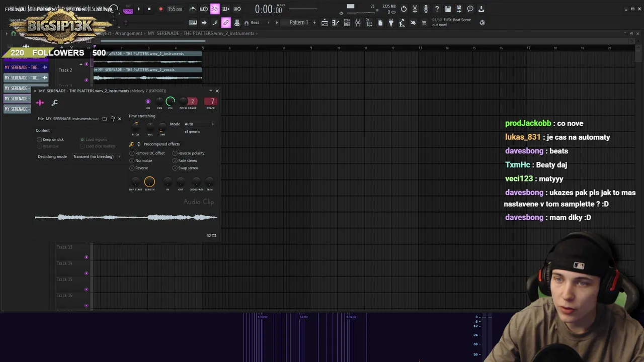Screen dimensions: 644x362
Task: Toggle loop recording icon
Action: click(x=237, y=9)
